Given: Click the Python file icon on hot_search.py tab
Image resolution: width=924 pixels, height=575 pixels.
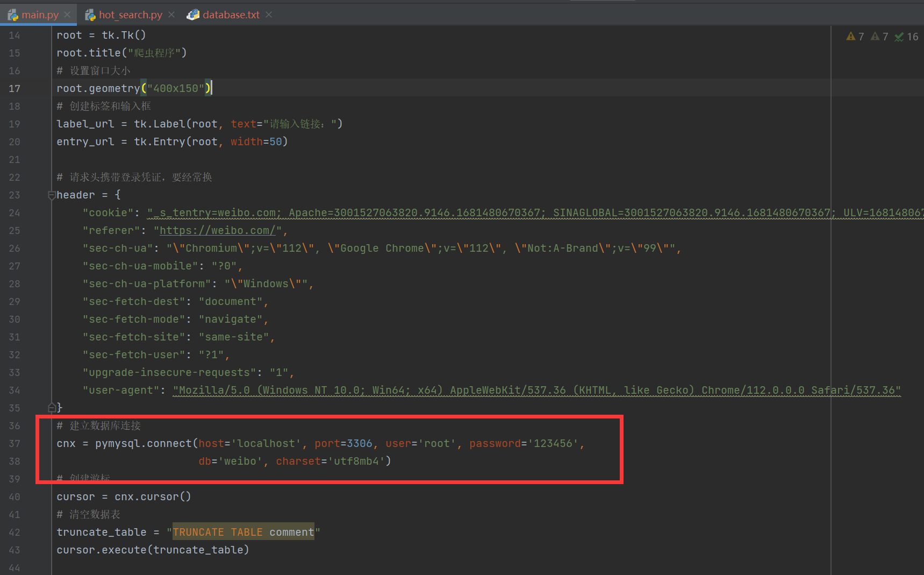Looking at the screenshot, I should (90, 15).
